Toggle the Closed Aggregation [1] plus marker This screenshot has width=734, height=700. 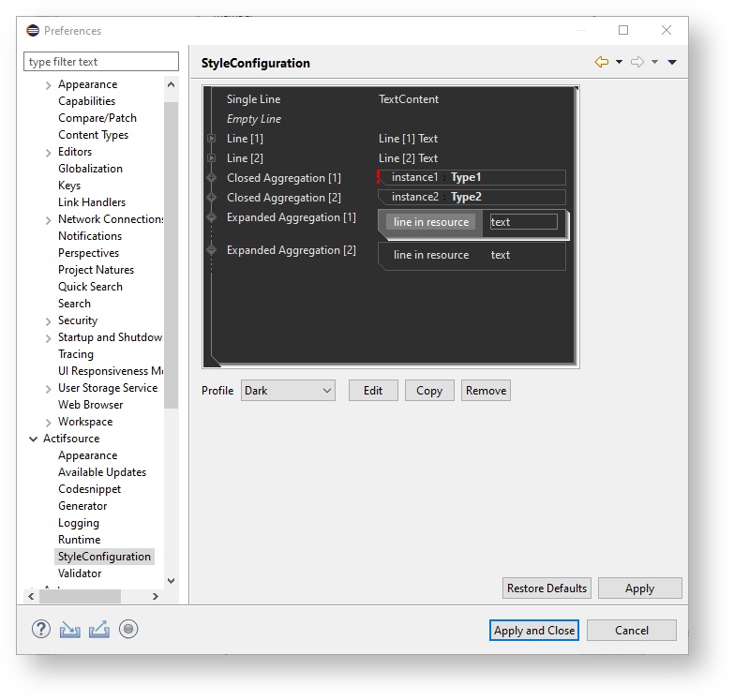(x=212, y=177)
